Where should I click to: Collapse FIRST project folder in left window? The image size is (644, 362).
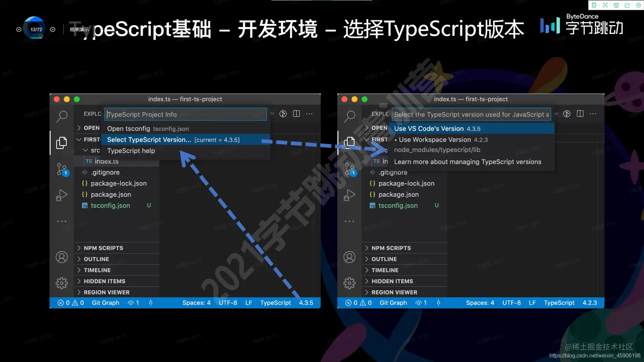89,140
